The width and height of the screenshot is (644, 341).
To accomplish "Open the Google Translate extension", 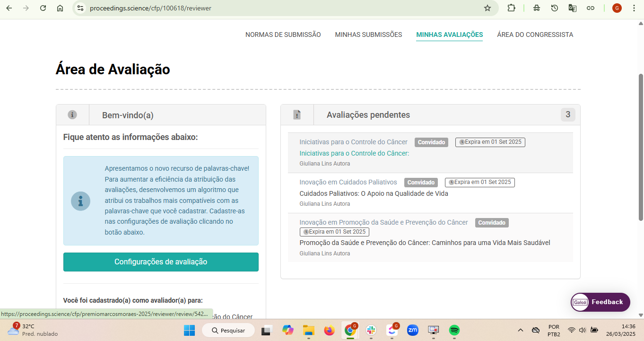I will click(573, 8).
